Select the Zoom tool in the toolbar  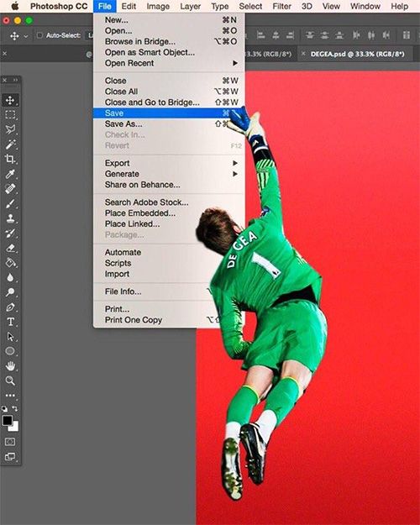10,381
